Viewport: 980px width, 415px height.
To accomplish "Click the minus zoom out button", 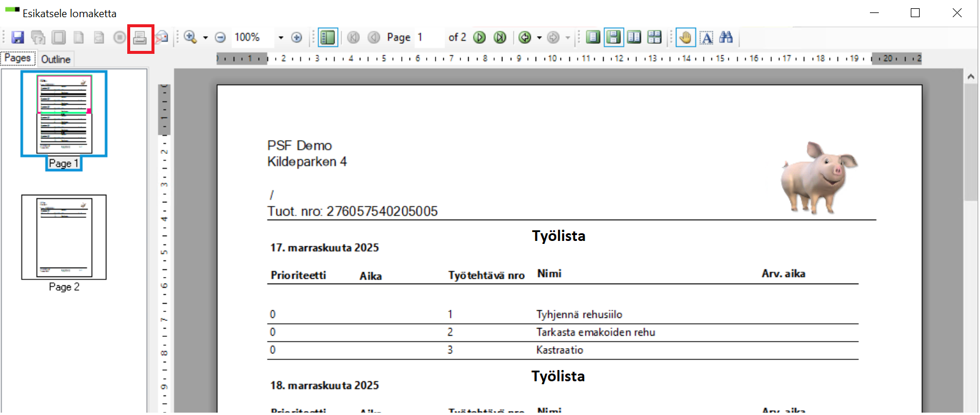I will click(220, 37).
